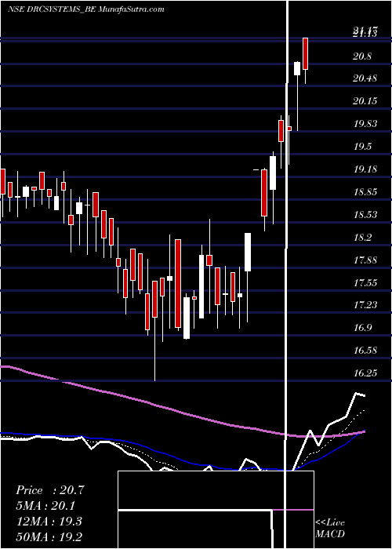Click the <<Live MACD label
Screen dimensions: 392x549
[x=330, y=529]
